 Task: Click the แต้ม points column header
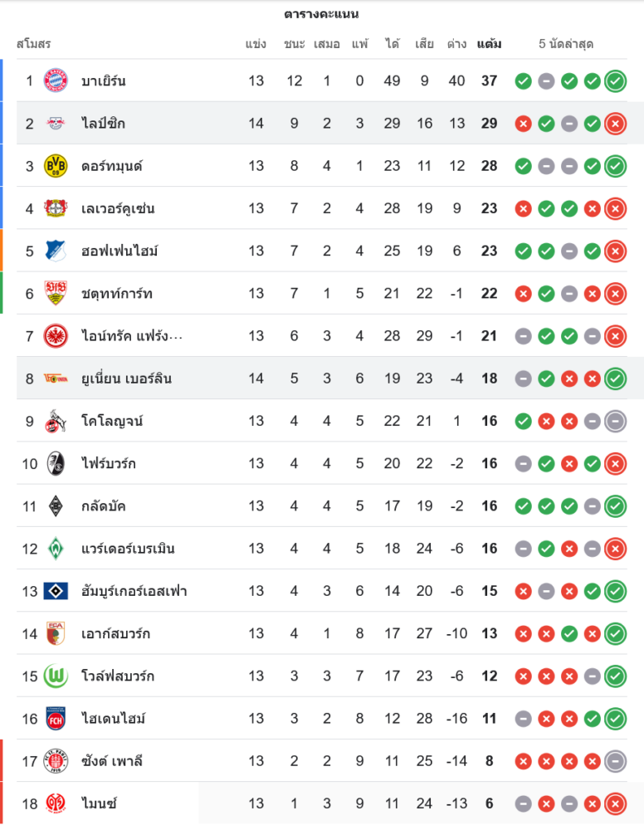pyautogui.click(x=489, y=44)
